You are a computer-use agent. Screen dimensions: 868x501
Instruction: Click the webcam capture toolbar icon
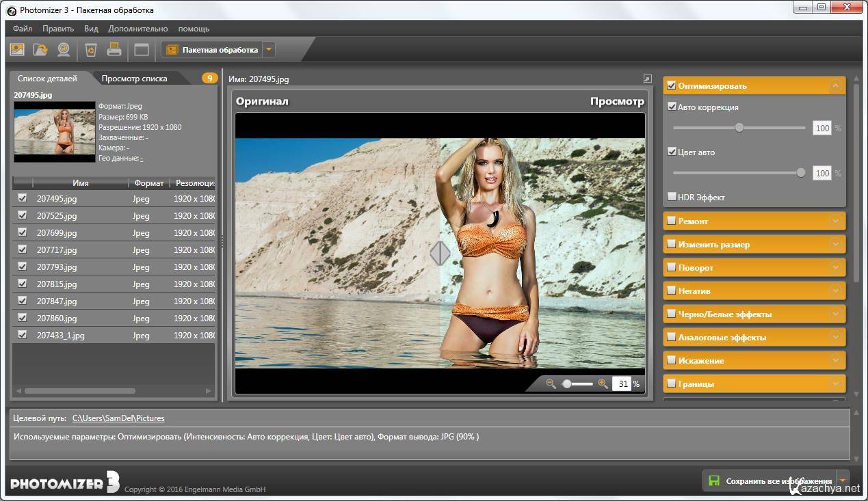tap(64, 49)
